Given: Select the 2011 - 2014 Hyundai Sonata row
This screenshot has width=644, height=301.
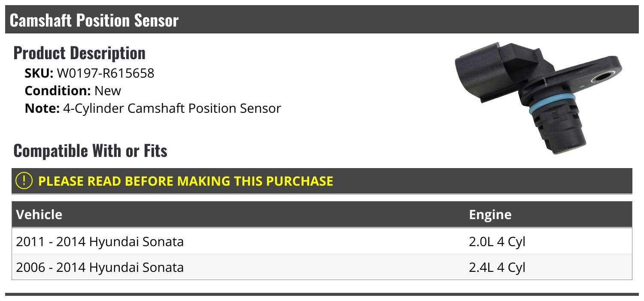Looking at the screenshot, I should (x=100, y=242).
